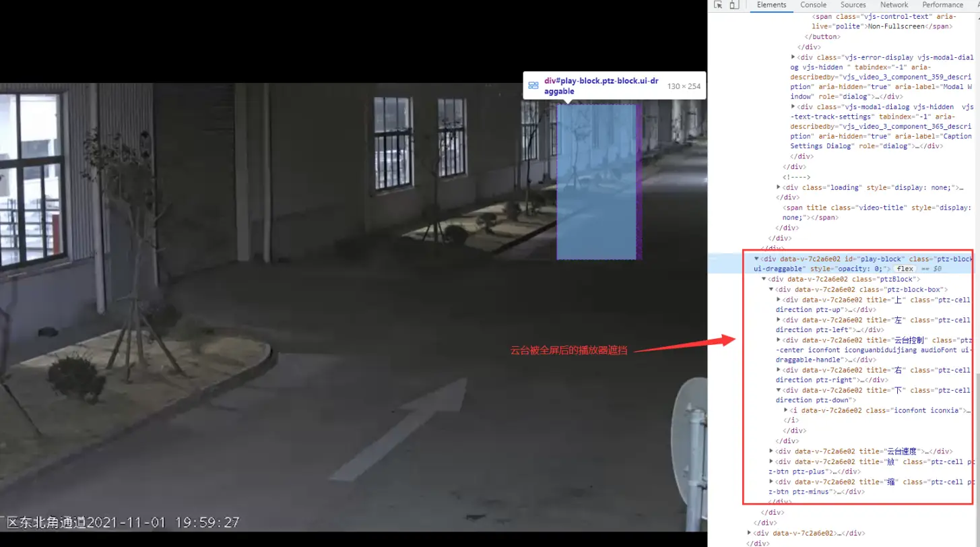This screenshot has width=980, height=547.
Task: Click the "ptz-block-box" class value
Action: [915, 290]
